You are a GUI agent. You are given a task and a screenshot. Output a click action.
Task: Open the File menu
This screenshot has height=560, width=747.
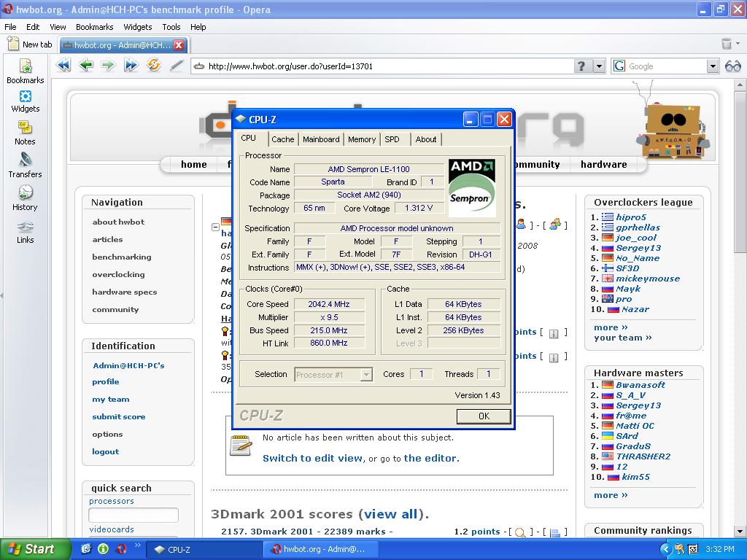10,27
